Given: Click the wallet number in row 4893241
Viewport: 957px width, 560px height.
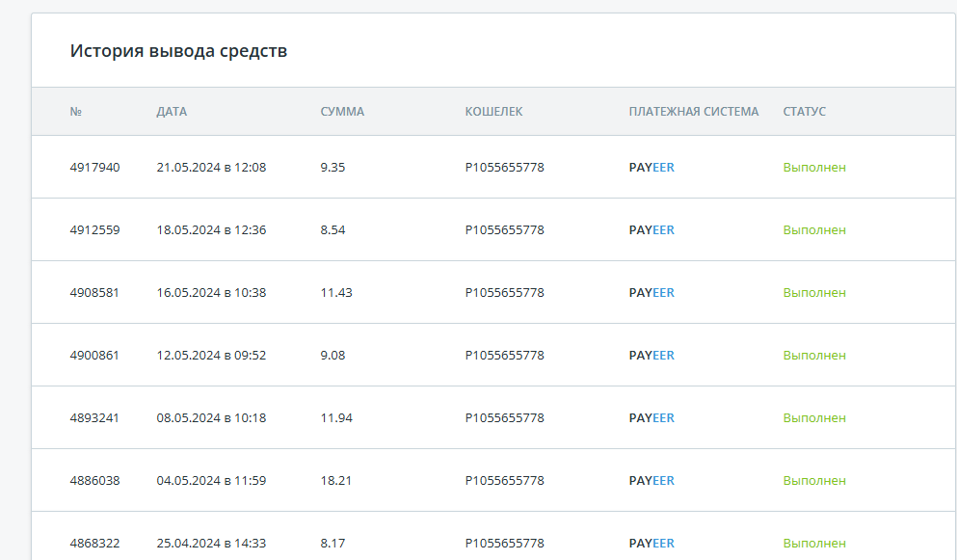Looking at the screenshot, I should (x=504, y=417).
